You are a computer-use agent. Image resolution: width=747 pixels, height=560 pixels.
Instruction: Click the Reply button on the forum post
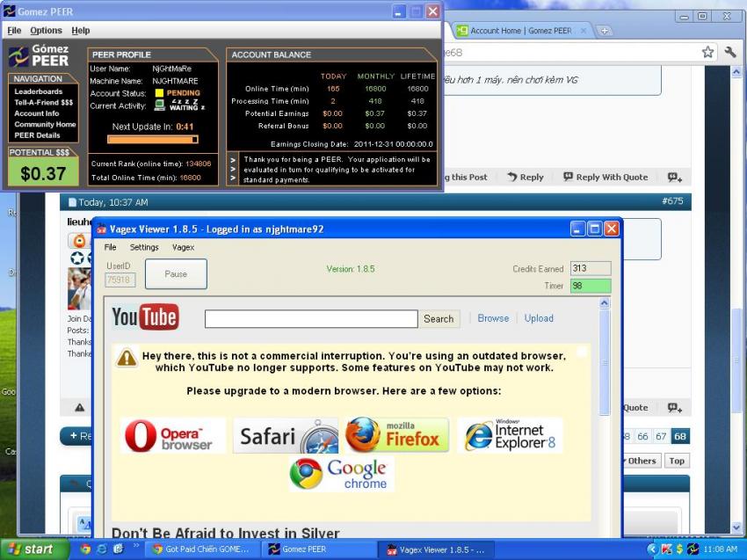tap(525, 177)
